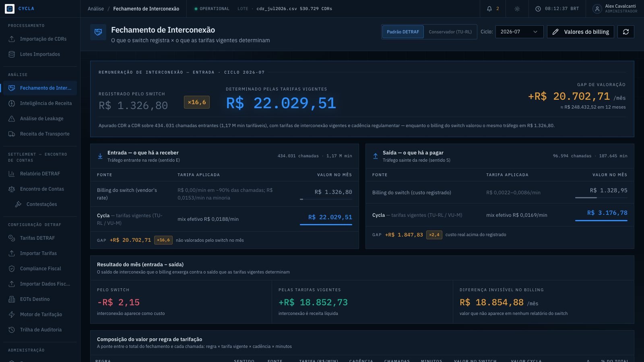
Task: Click the refresh icon button
Action: 626,32
